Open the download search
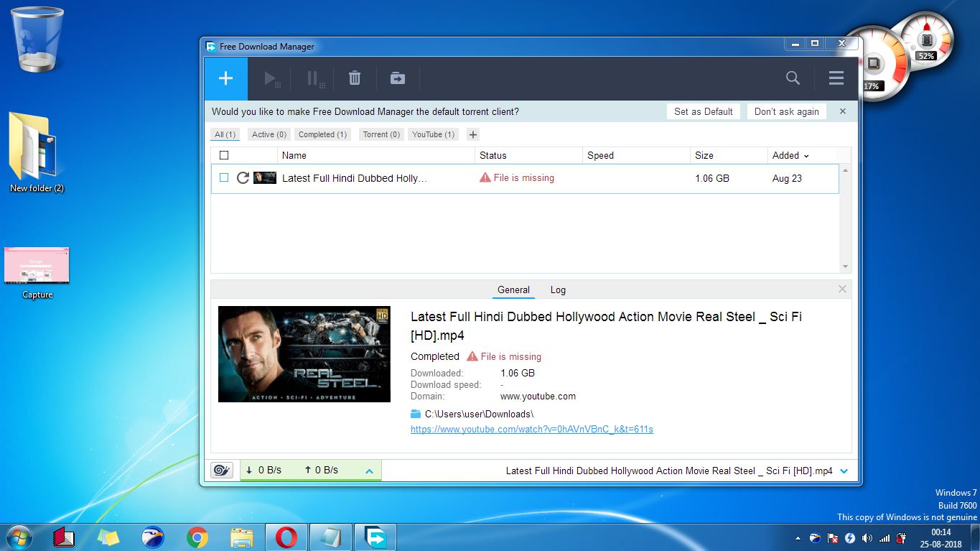980x551 pixels. click(x=792, y=78)
